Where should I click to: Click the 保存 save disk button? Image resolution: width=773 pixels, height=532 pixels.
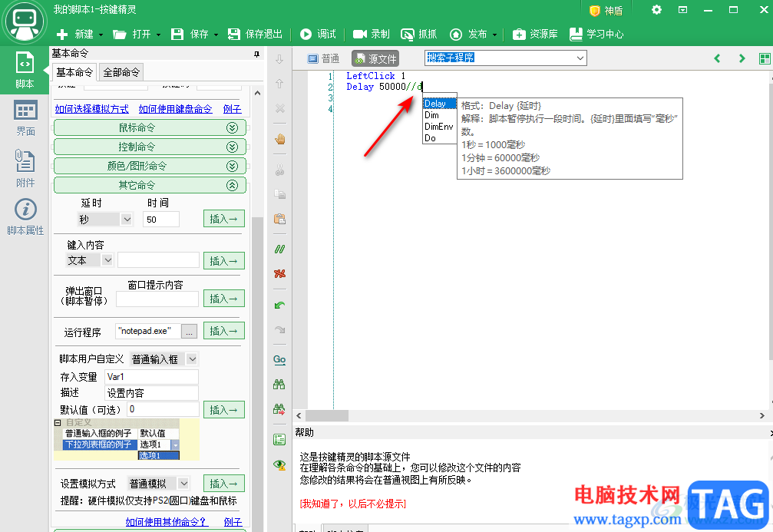190,34
